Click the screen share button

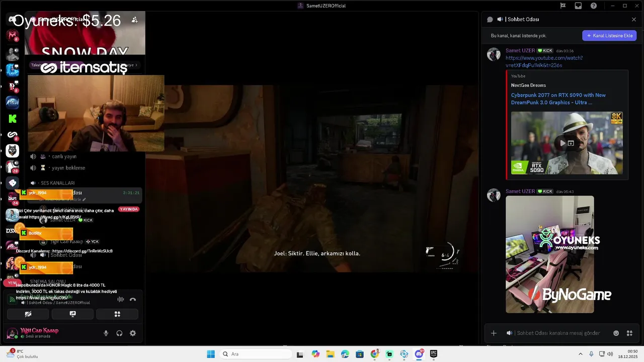(72, 314)
